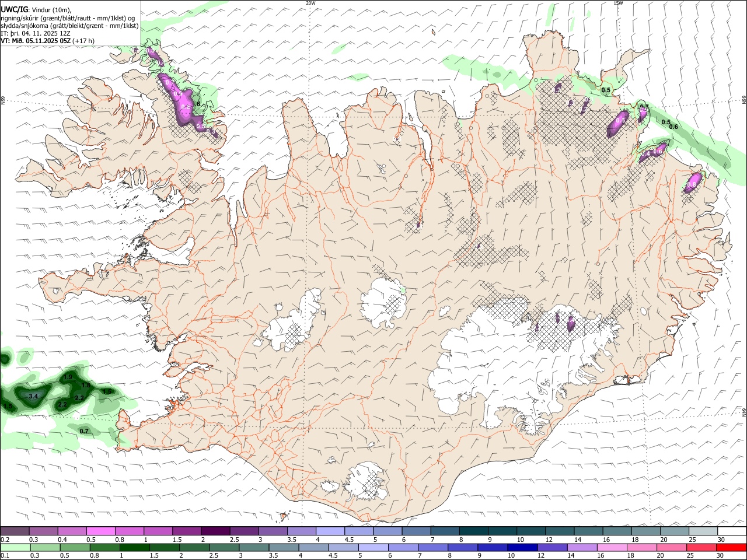Click the bold UWC/IG title label
Viewport: 747px width, 560px height.
14,10
